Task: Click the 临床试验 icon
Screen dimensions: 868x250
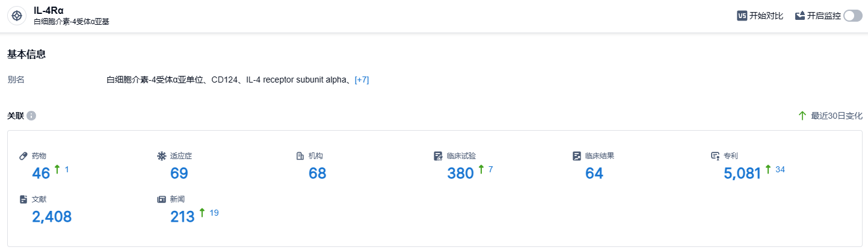Action: [x=438, y=156]
